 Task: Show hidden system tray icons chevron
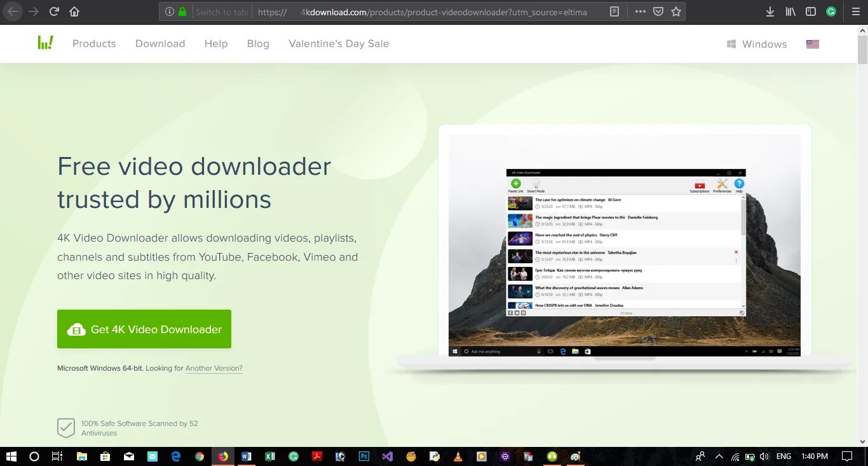[719, 456]
